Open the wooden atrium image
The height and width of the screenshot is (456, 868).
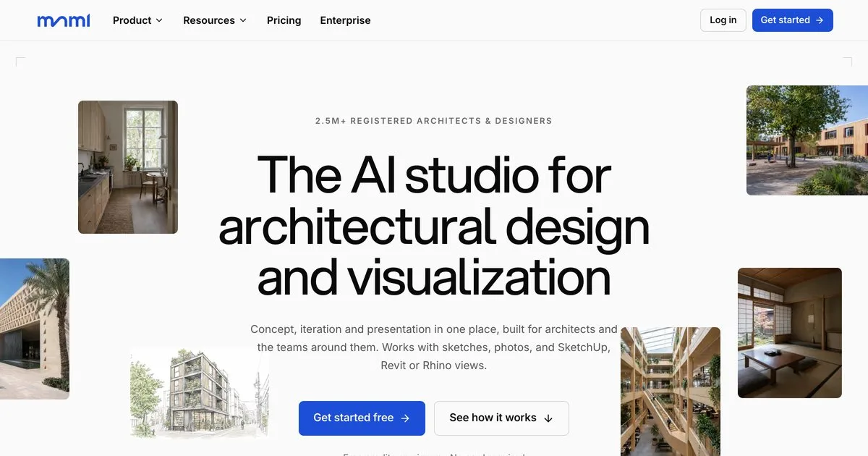tap(671, 392)
